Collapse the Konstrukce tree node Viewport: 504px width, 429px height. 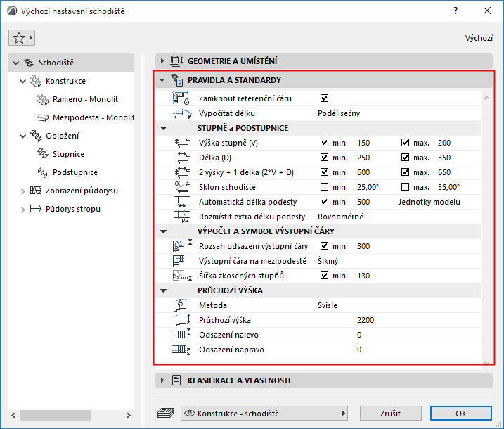point(22,82)
